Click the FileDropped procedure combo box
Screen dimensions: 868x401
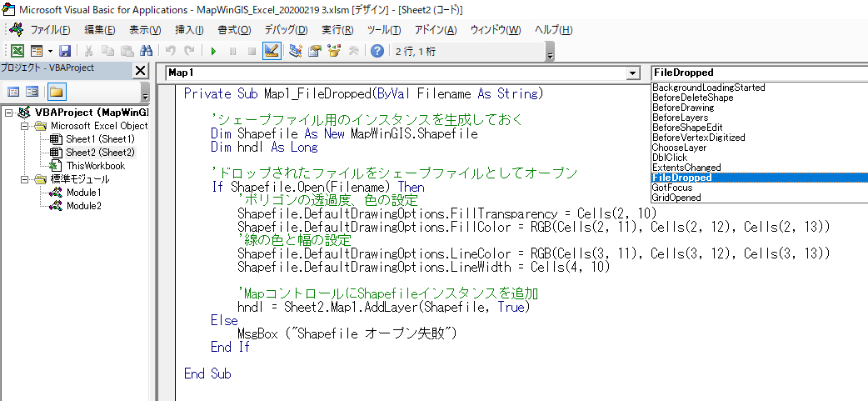759,73
